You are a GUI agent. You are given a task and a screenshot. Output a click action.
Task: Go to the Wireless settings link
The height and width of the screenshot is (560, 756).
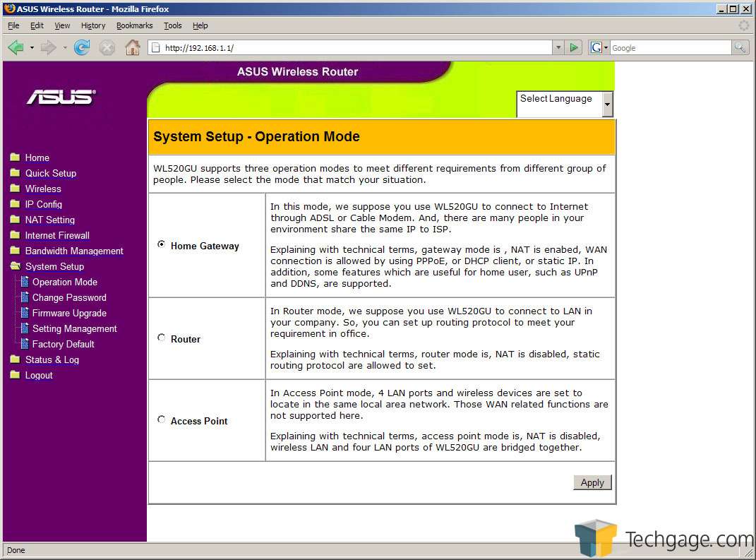coord(43,189)
